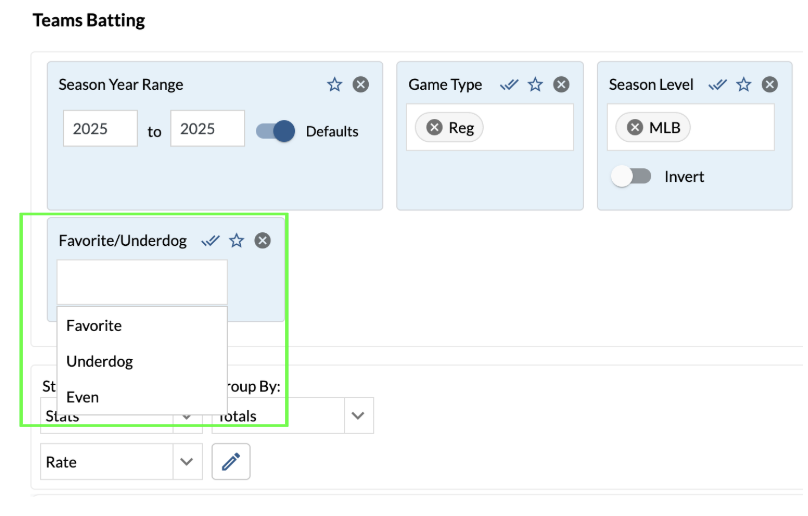This screenshot has height=516, width=808.
Task: Expand the Rate dropdown
Action: 186,462
